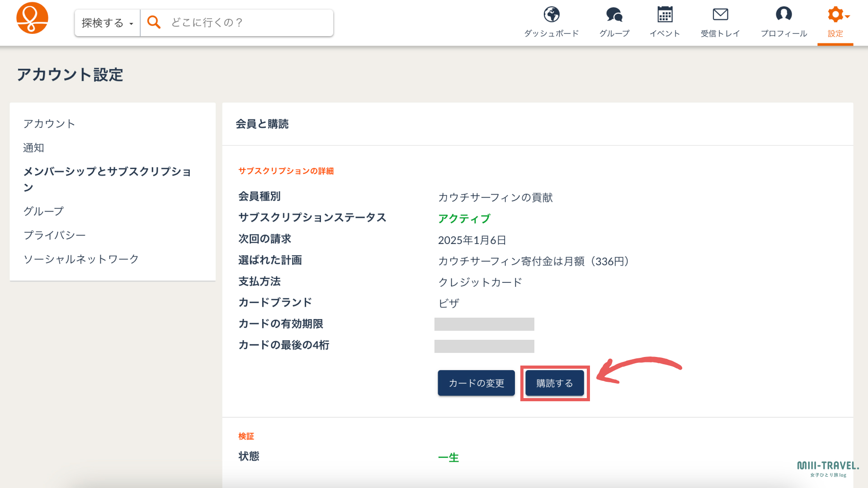Click カウチサーフィンの貢献 membership type value
The image size is (868, 488).
[495, 197]
